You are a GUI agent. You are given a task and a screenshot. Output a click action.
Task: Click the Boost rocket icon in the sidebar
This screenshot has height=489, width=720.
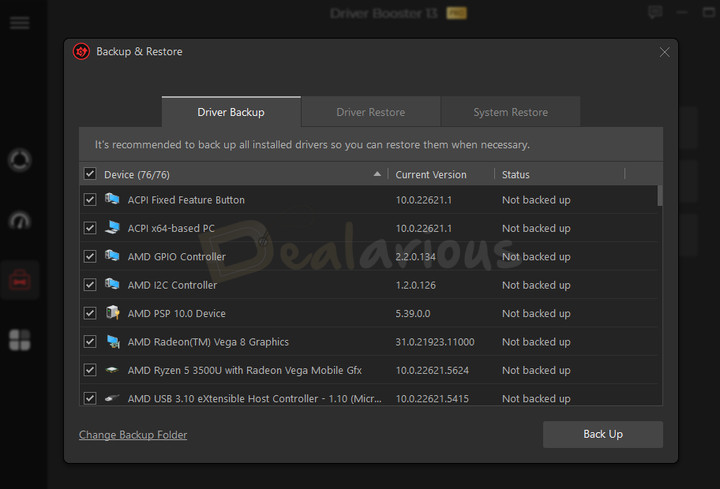19,161
